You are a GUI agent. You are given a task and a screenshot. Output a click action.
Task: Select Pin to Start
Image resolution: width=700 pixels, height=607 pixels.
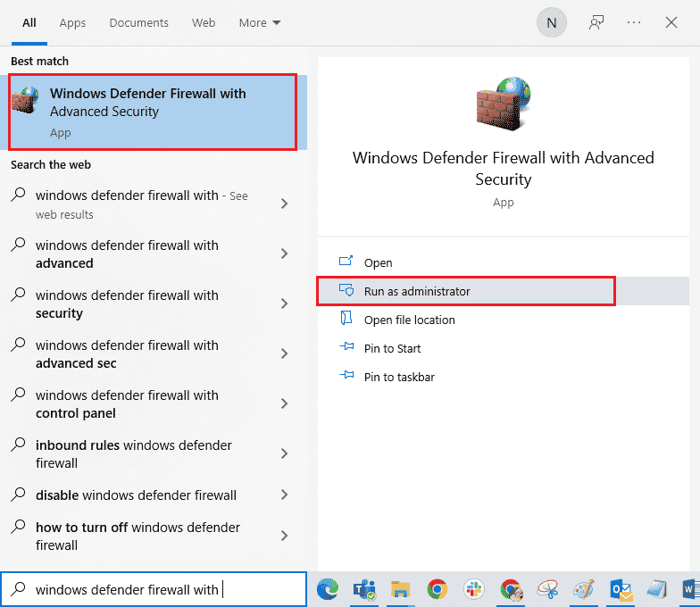(504, 348)
